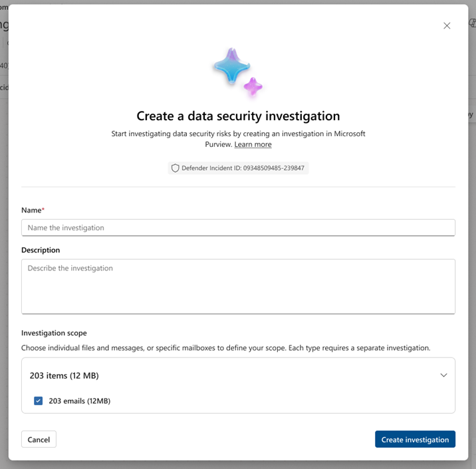This screenshot has width=476, height=469.
Task: Collapse the 203 items scope chevron
Action: [443, 375]
